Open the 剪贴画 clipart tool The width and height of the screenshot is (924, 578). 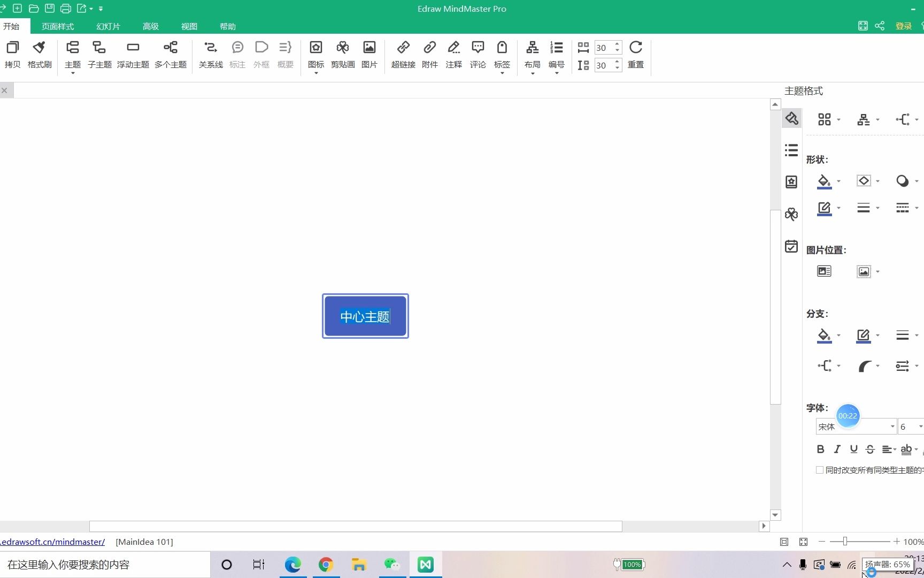coord(343,55)
